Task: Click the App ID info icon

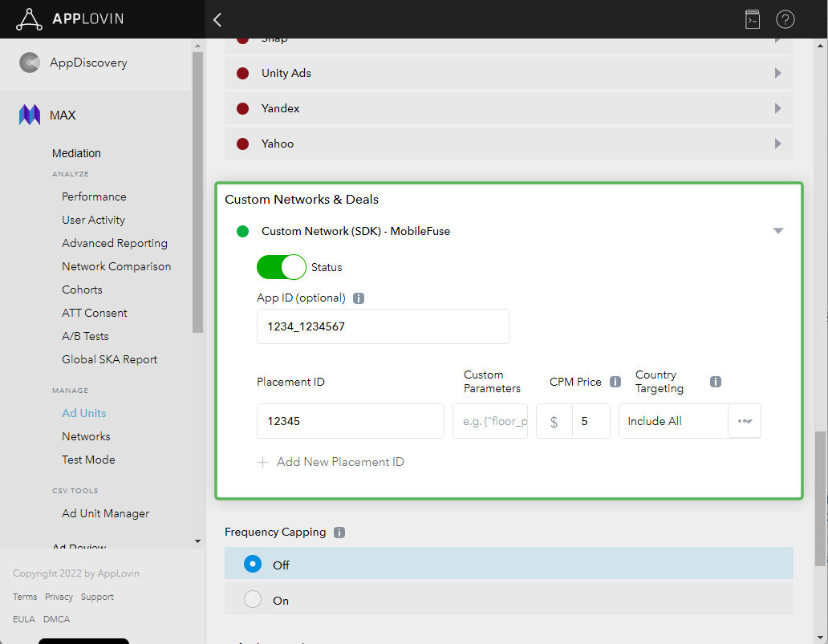Action: (359, 298)
